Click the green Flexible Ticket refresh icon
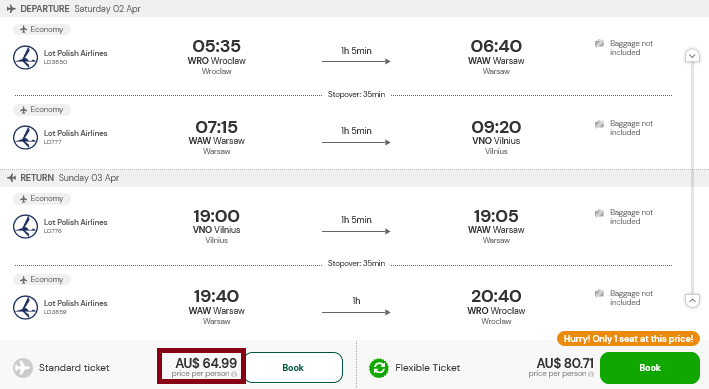 (x=379, y=368)
